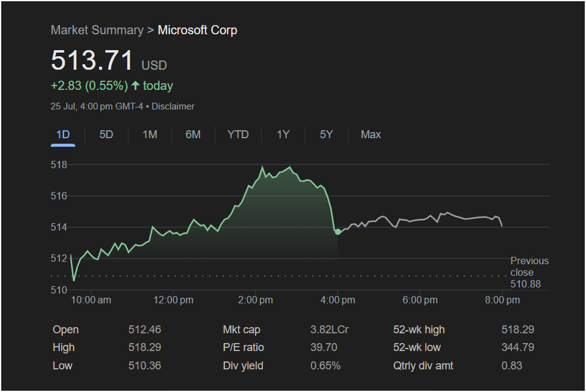Click the 513.71 stock price

[92, 60]
